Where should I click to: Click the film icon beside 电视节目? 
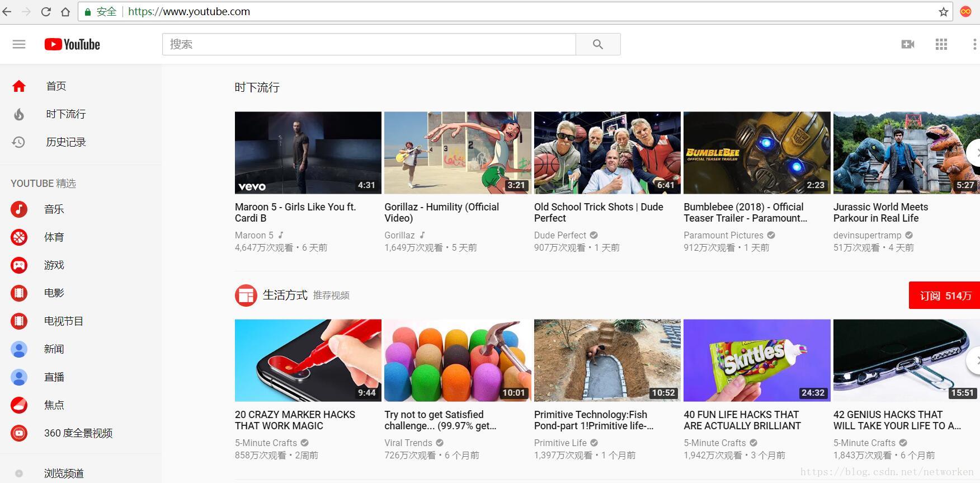19,321
